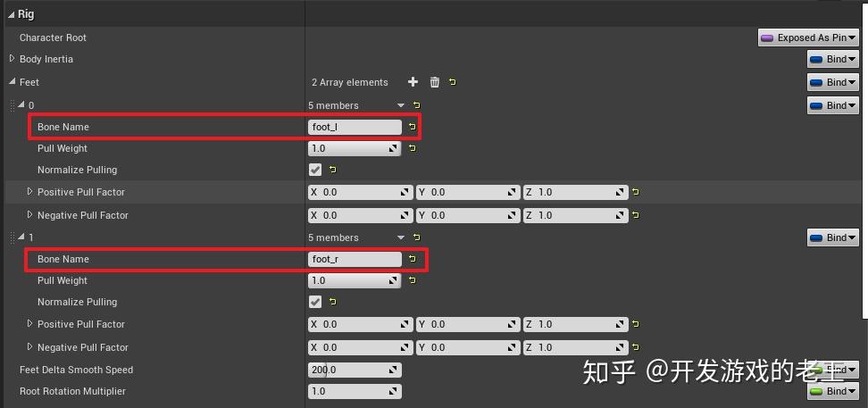This screenshot has height=408, width=868.
Task: Reset foot_l Bone Name to default value
Action: pos(412,127)
